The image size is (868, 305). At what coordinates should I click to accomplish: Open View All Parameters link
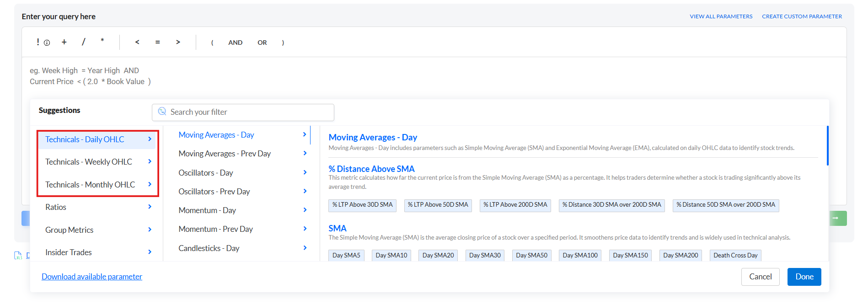(721, 16)
